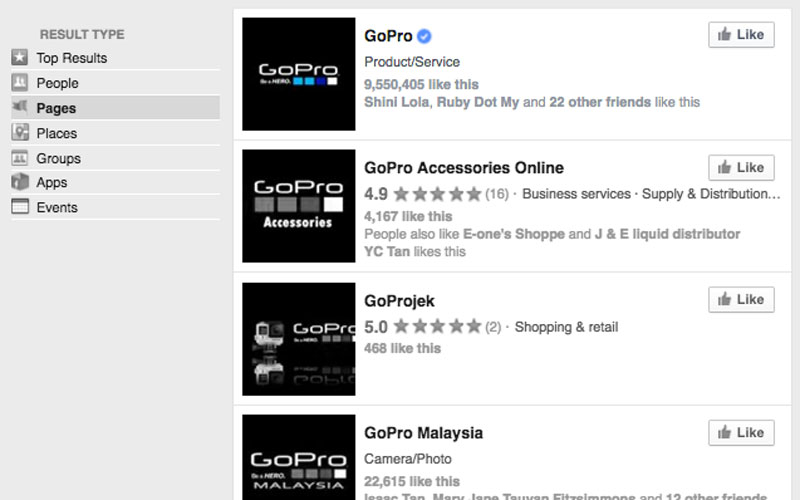Click the (16) reviews count
800x500 pixels.
[x=497, y=194]
